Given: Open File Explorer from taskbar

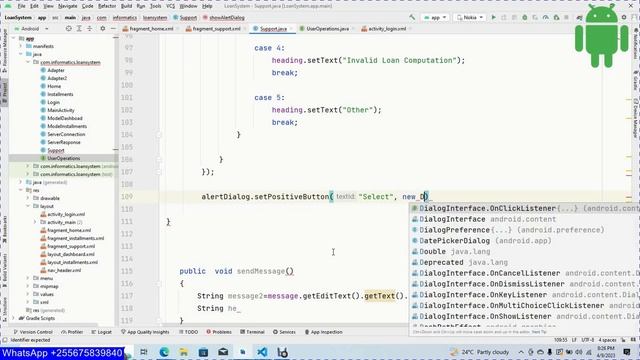Looking at the screenshot, I should point(184,352).
